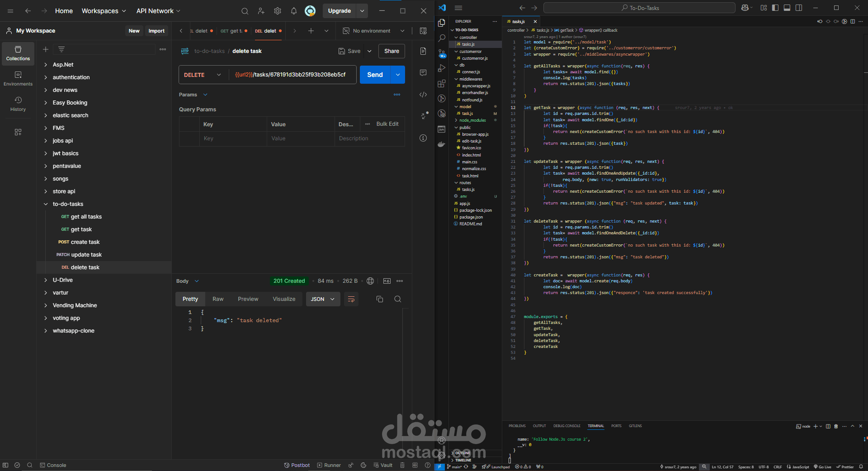Open the Send button dropdown arrow
The height and width of the screenshot is (471, 868).
(x=397, y=75)
